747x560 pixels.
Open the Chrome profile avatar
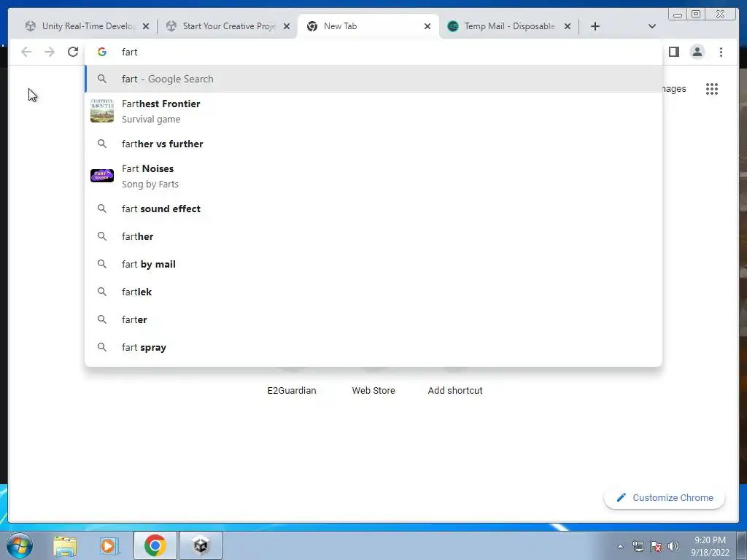(x=697, y=52)
